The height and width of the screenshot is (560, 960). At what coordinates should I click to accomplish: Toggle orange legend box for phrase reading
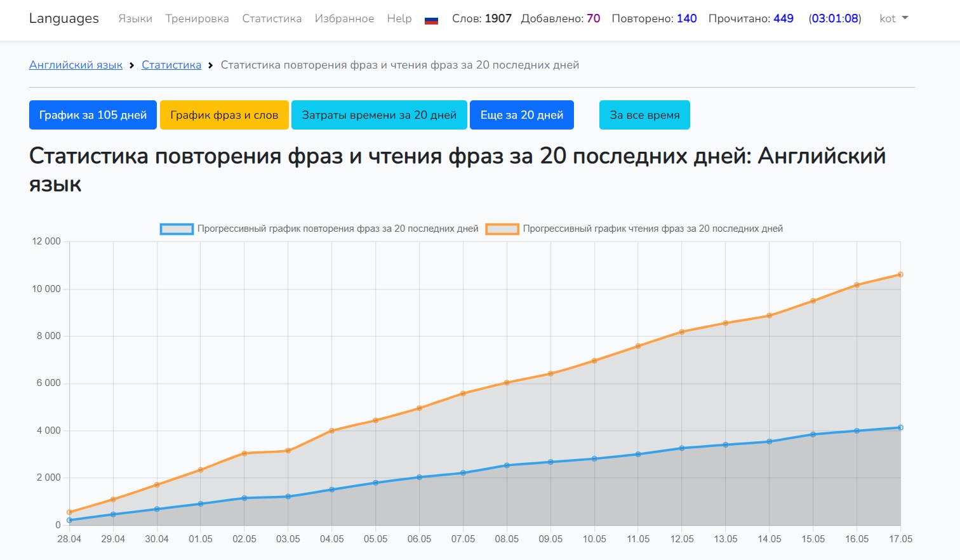click(502, 229)
